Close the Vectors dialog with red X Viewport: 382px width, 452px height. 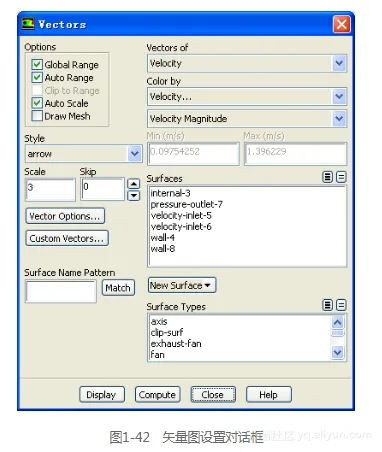coord(342,24)
